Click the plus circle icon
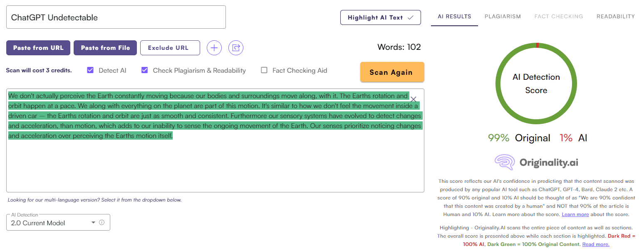The image size is (644, 251). 214,48
